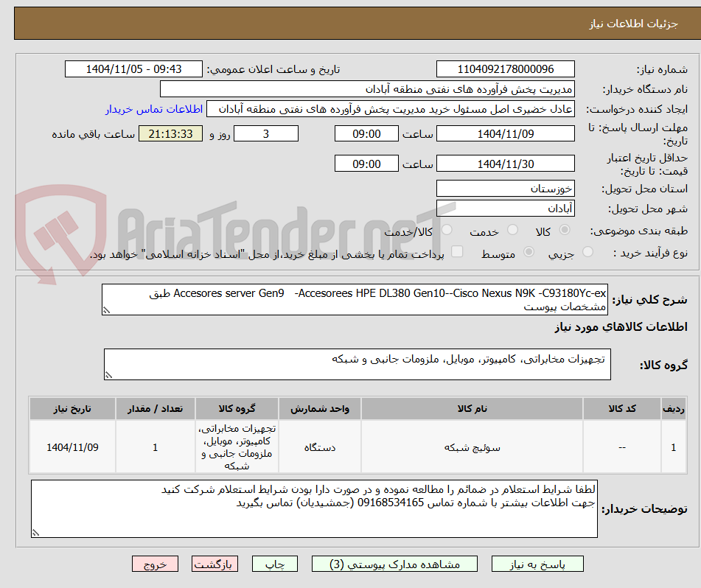Screen dimensions: 701x588
Task: Click the response deadline date 1404/11/09 field
Action: pyautogui.click(x=505, y=133)
